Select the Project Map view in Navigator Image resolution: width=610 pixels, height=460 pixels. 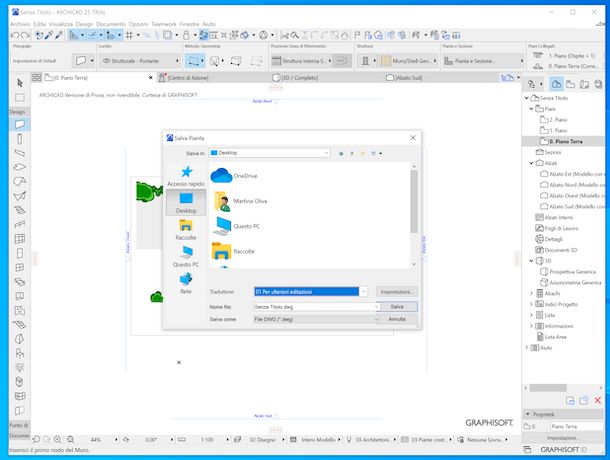coord(557,84)
